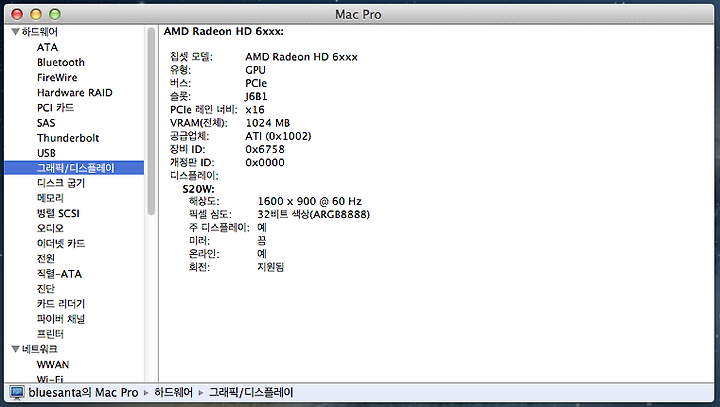
Task: Click the VRAM value 1024 MB
Action: (x=268, y=123)
